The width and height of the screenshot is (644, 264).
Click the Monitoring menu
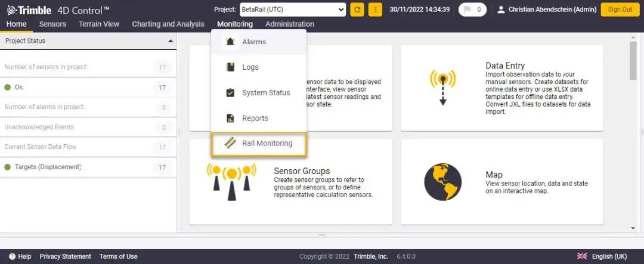tap(235, 24)
